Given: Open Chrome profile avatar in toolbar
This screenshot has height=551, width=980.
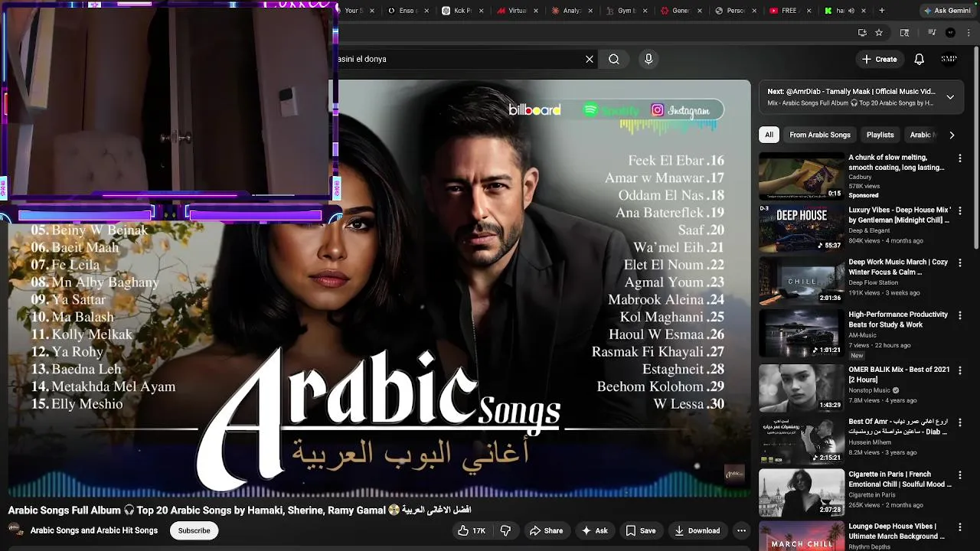Looking at the screenshot, I should pyautogui.click(x=950, y=33).
